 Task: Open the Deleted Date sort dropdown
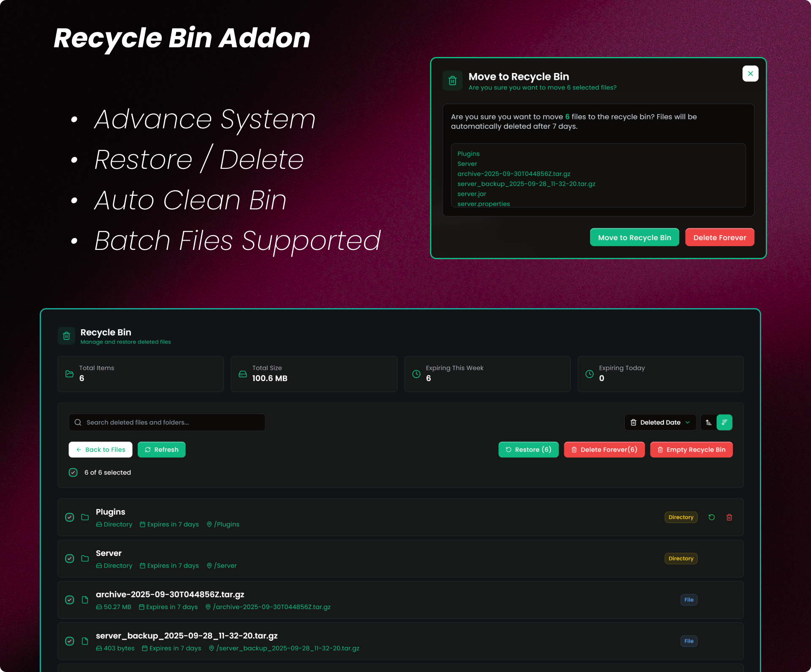[x=660, y=423]
